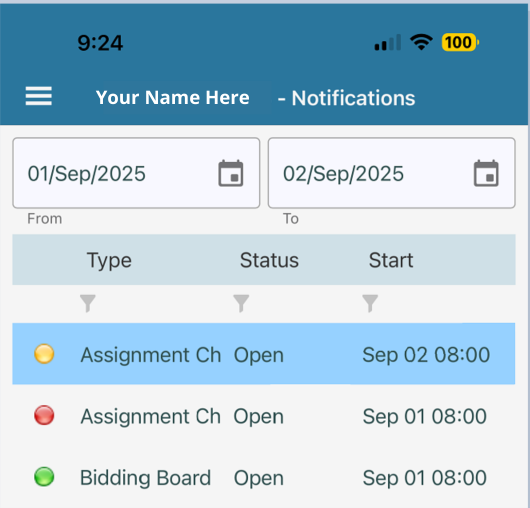Open the Sep 01 Assignment Ch notification
This screenshot has height=508, width=530.
264,416
